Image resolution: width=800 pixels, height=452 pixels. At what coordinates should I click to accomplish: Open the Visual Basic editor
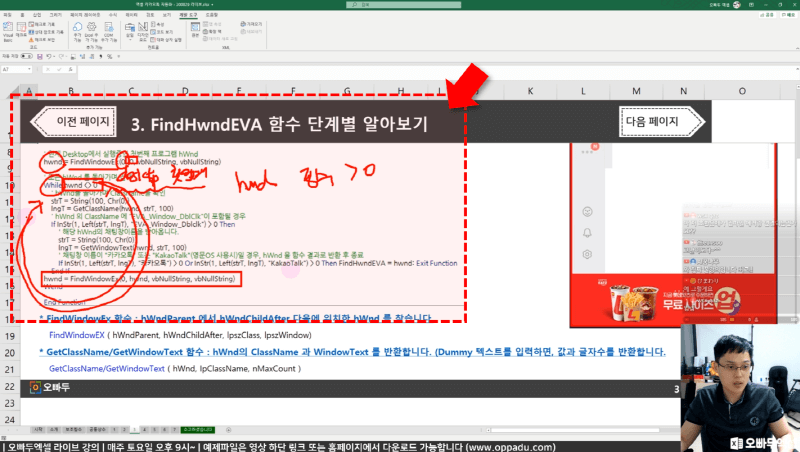click(8, 31)
